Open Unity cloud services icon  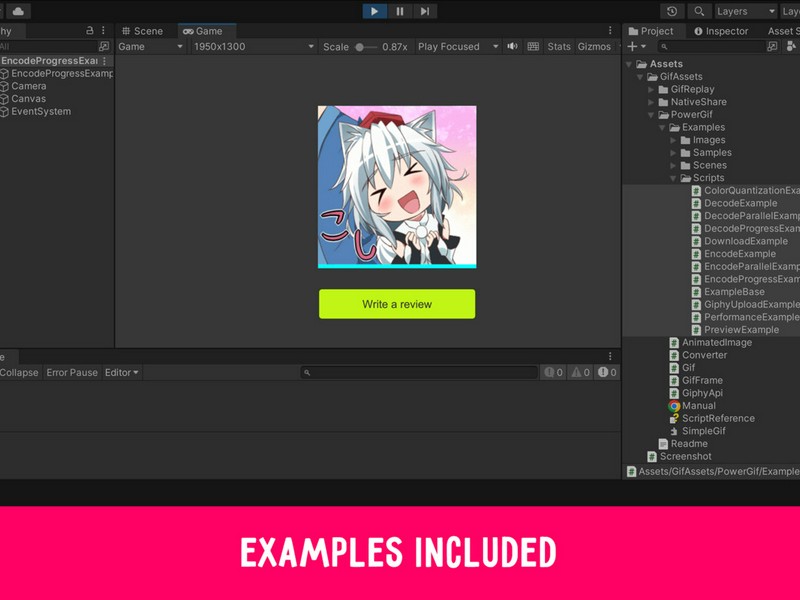18,11
